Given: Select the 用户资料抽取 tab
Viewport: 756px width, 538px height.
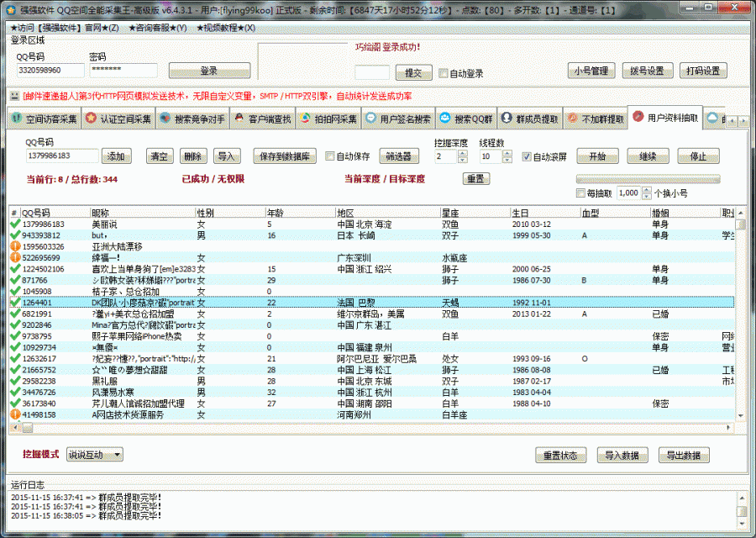Looking at the screenshot, I should pyautogui.click(x=665, y=117).
